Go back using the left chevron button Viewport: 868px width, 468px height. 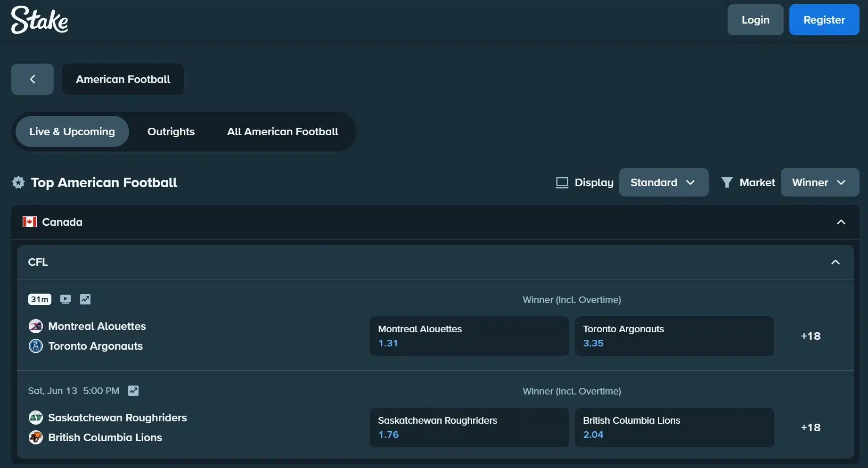pos(33,79)
